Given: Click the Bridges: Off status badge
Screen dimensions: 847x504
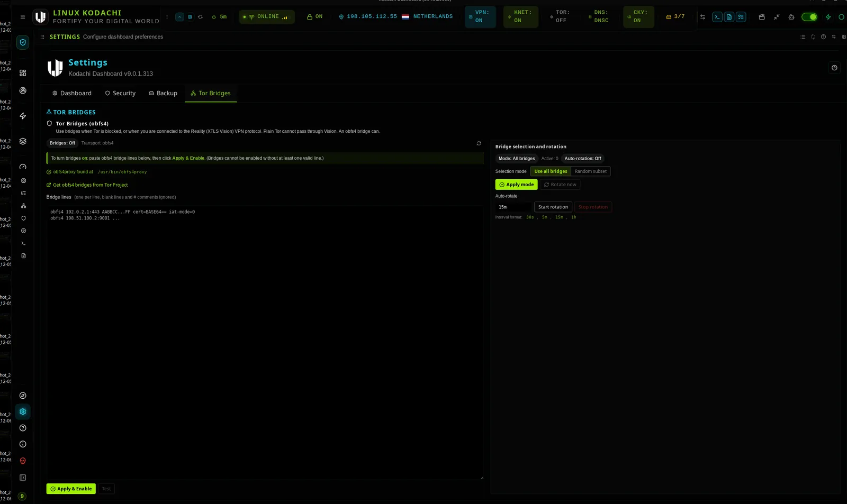Looking at the screenshot, I should [x=62, y=143].
